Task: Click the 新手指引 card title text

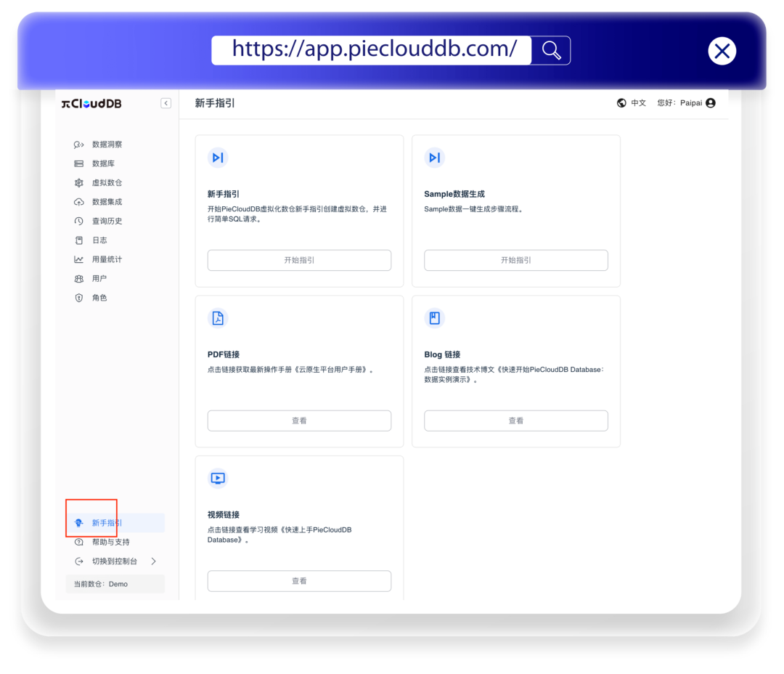Action: [224, 194]
